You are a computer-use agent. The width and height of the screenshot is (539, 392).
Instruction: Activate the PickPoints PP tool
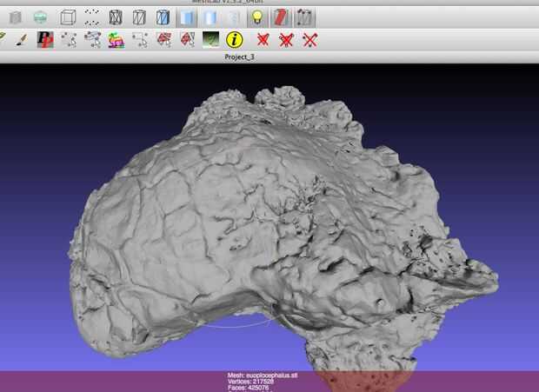pyautogui.click(x=45, y=40)
